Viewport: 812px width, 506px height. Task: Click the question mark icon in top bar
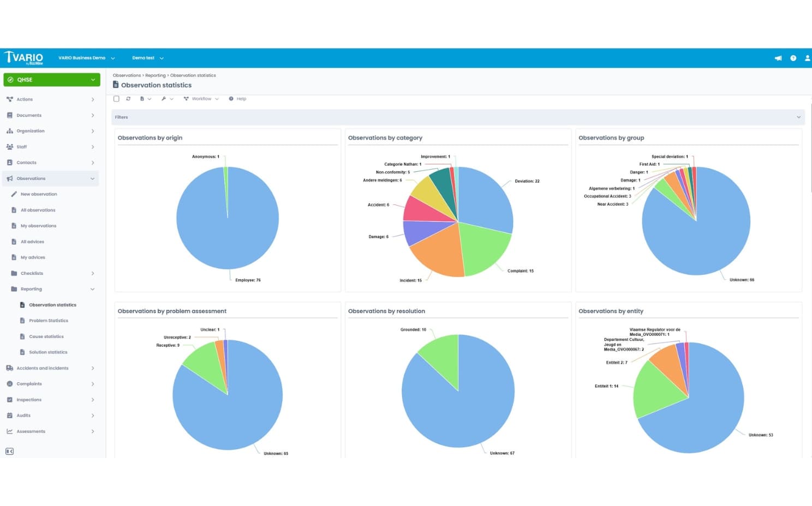793,58
